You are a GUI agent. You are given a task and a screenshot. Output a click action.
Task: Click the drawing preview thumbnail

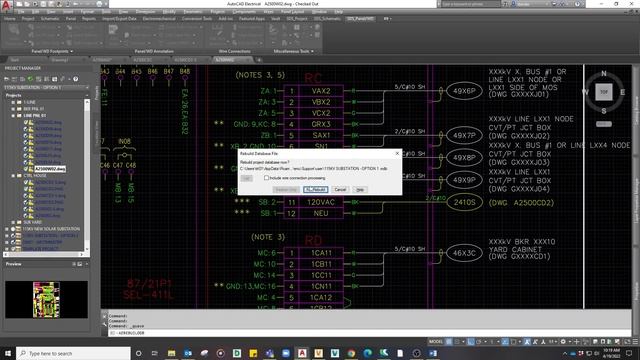pyautogui.click(x=46, y=300)
